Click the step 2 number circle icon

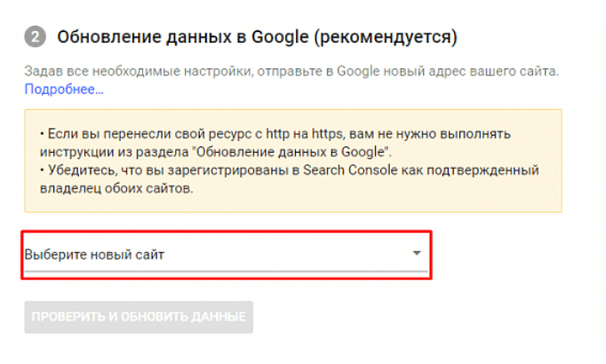[35, 37]
